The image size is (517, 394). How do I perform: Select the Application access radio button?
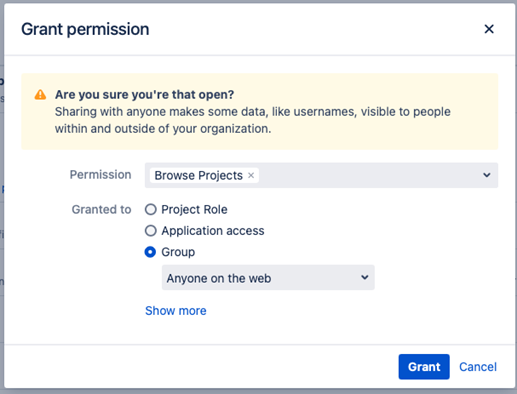(x=151, y=231)
